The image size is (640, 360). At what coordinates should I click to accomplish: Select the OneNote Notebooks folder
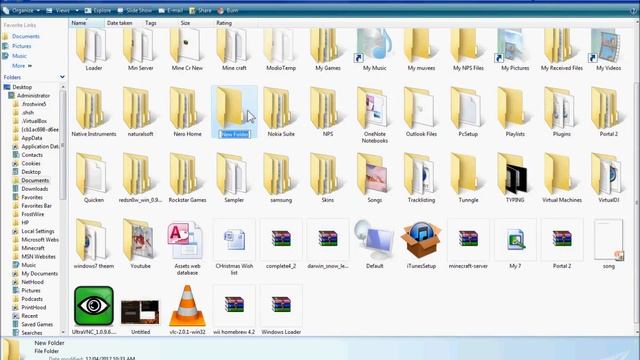(x=374, y=114)
